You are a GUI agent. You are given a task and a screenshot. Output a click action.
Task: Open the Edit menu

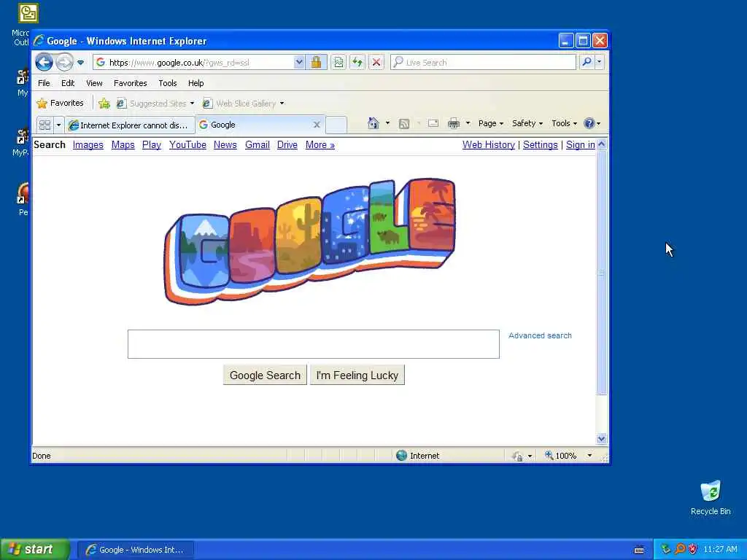coord(68,83)
